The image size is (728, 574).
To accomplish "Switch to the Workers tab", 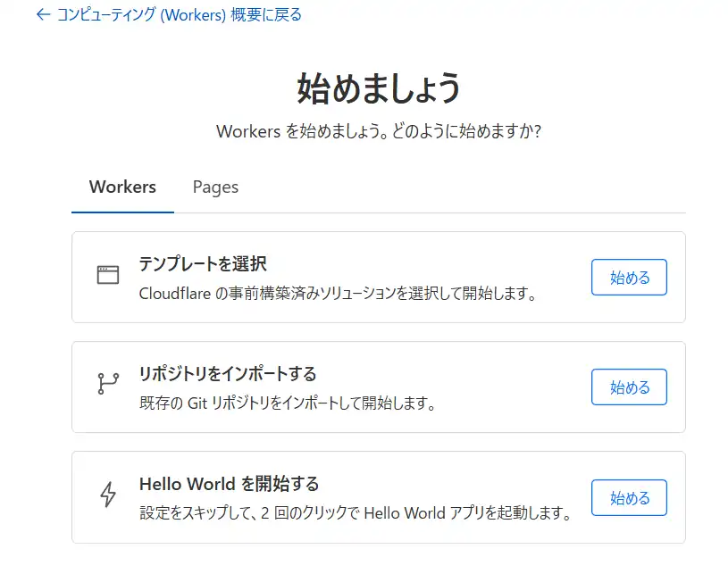I will coord(122,187).
